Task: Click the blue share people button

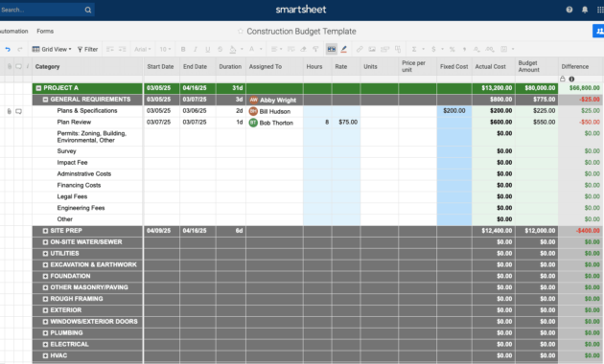Action: (x=598, y=32)
